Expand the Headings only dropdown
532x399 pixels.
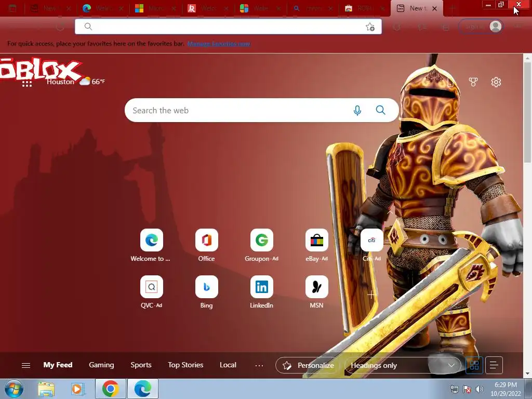(x=403, y=365)
